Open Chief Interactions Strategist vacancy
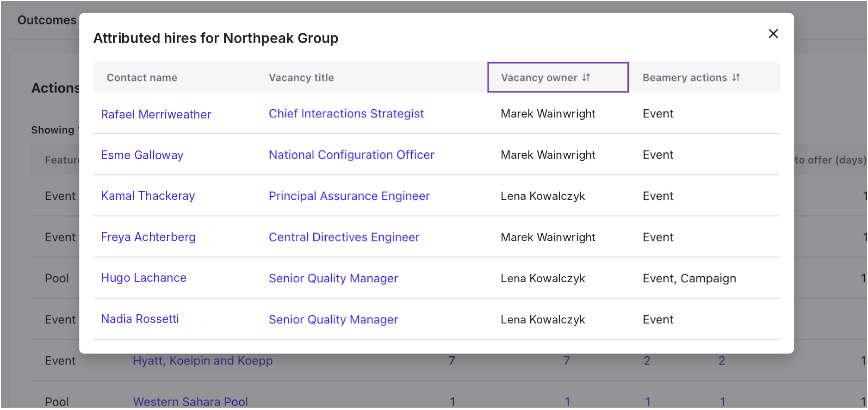The height and width of the screenshot is (410, 868). pyautogui.click(x=346, y=114)
